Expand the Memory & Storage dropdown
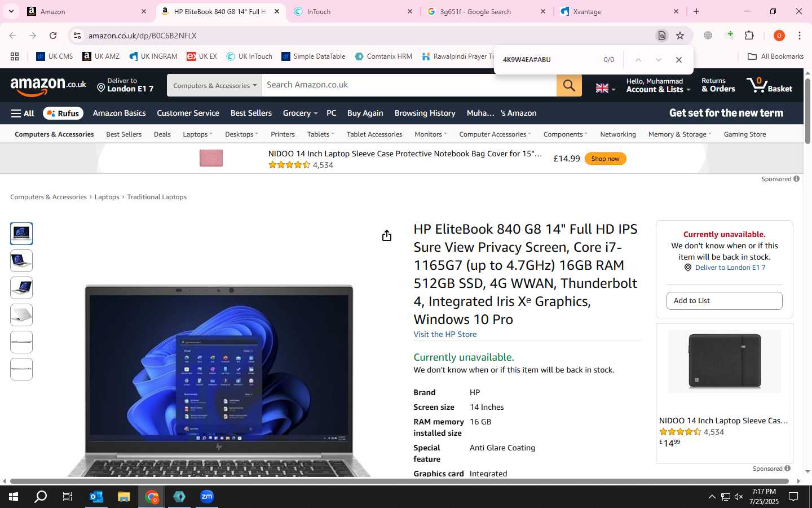This screenshot has width=812, height=508. point(679,134)
